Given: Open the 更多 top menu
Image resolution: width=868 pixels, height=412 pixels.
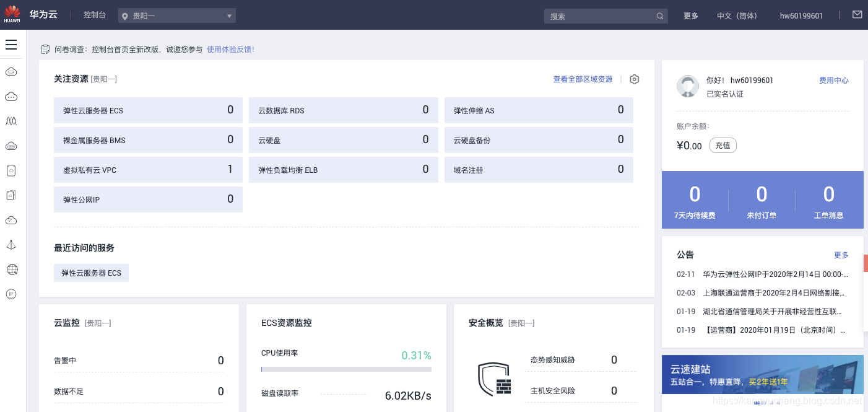Looking at the screenshot, I should tap(691, 16).
